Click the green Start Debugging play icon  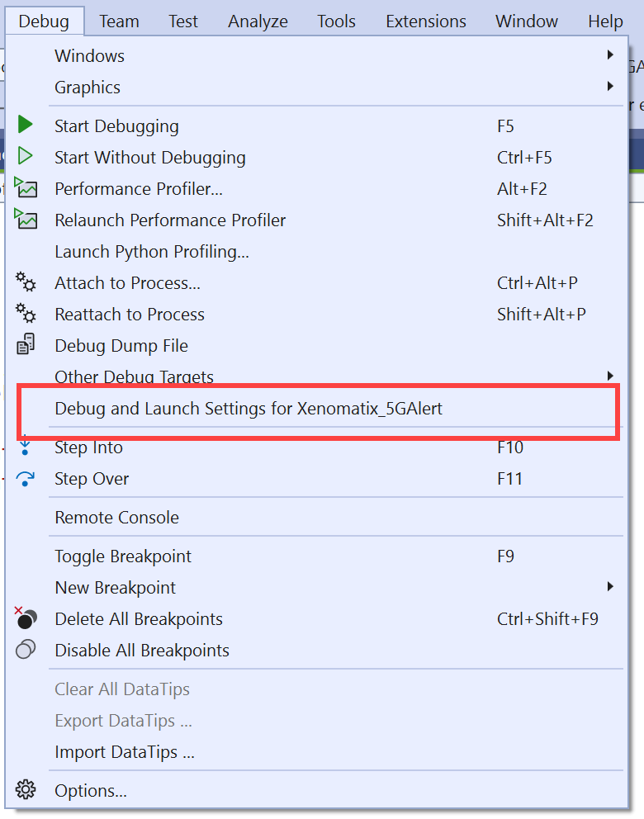coord(26,125)
